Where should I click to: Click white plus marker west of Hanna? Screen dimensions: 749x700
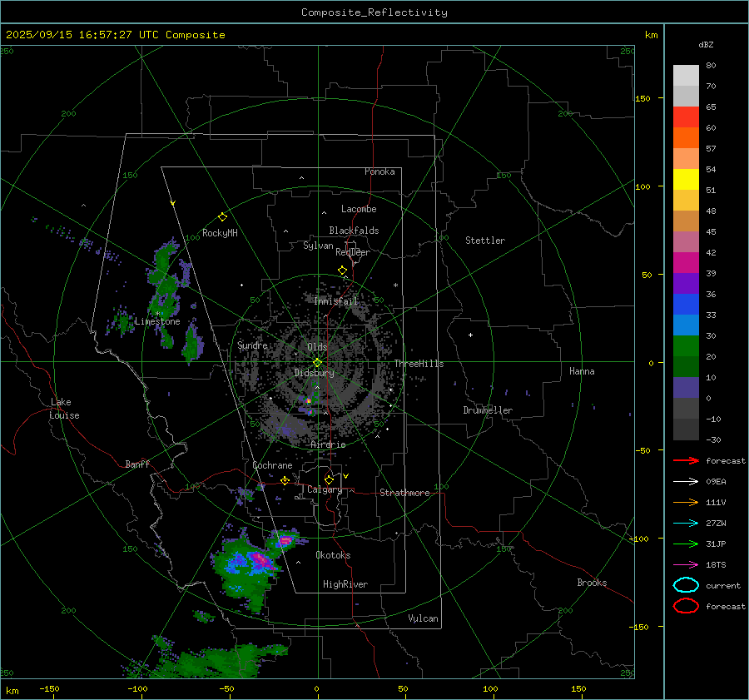pyautogui.click(x=470, y=335)
